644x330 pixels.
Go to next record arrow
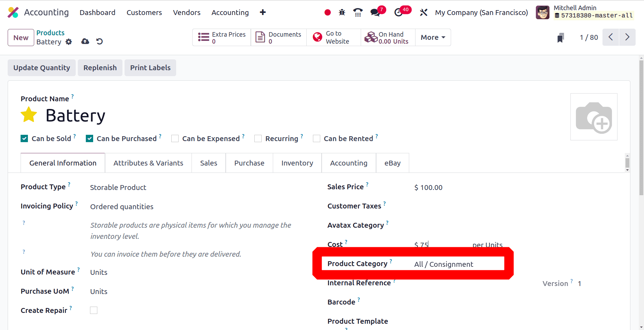[627, 37]
